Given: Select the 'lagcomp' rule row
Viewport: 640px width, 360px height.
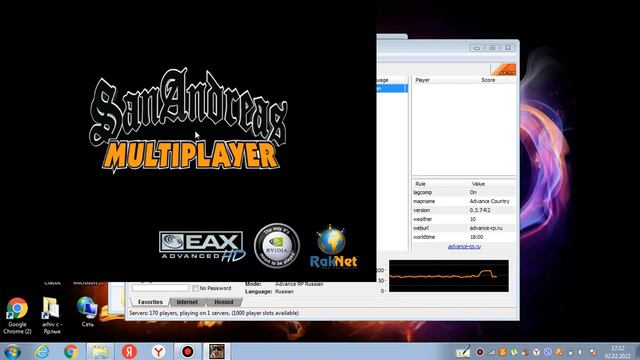Looking at the screenshot, I should (464, 192).
